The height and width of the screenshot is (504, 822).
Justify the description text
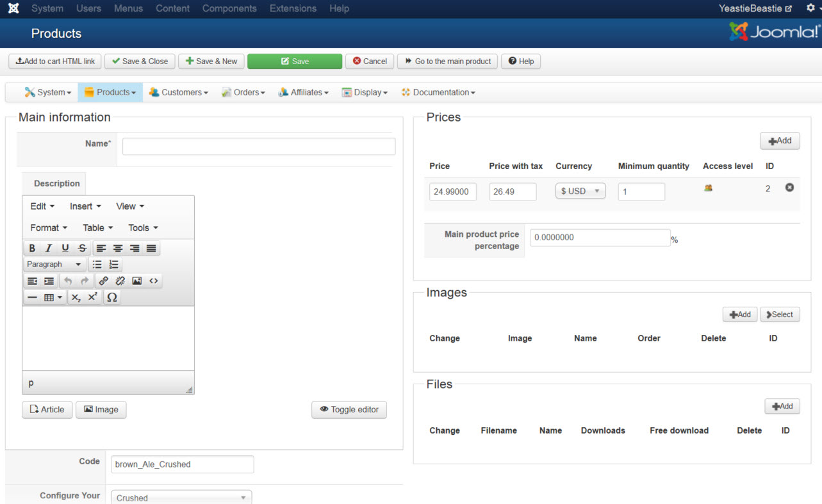151,248
